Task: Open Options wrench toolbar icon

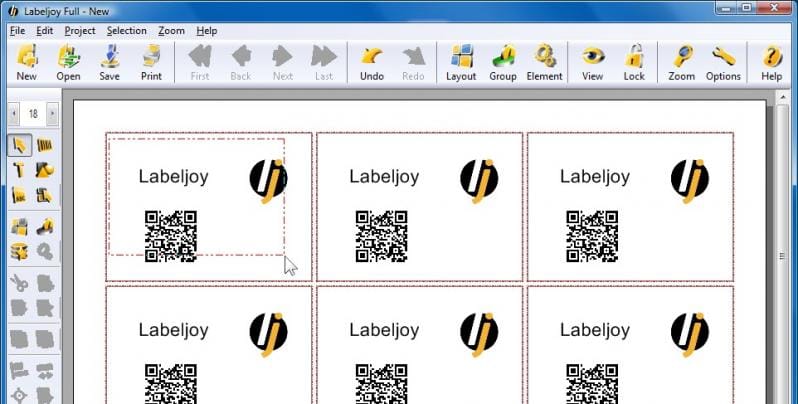Action: [723, 62]
